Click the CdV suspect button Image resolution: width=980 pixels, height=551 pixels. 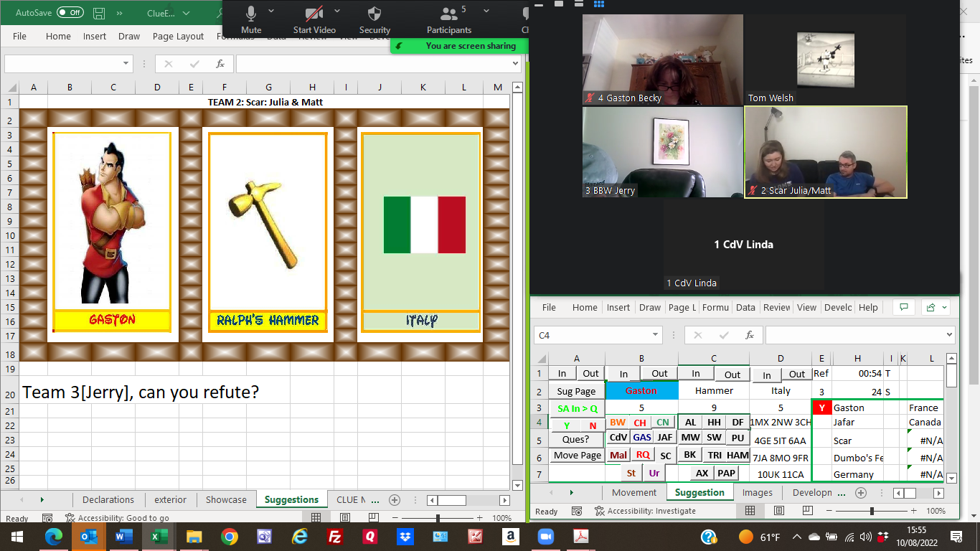[x=618, y=437]
